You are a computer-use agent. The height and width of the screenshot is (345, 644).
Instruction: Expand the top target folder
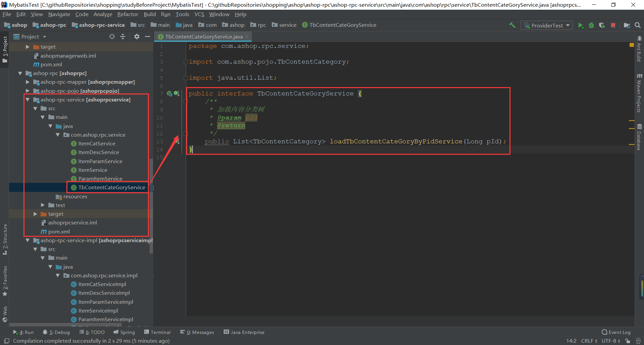coord(28,47)
